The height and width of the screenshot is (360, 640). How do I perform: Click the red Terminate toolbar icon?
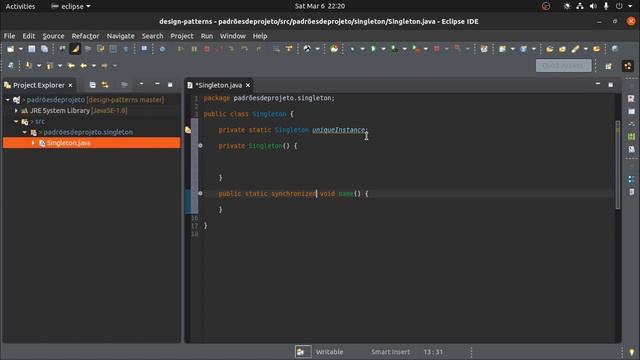(207, 49)
